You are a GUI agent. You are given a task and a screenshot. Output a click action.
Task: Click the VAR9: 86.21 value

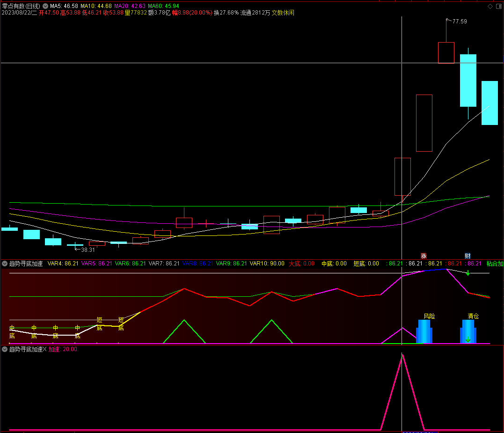click(x=232, y=264)
